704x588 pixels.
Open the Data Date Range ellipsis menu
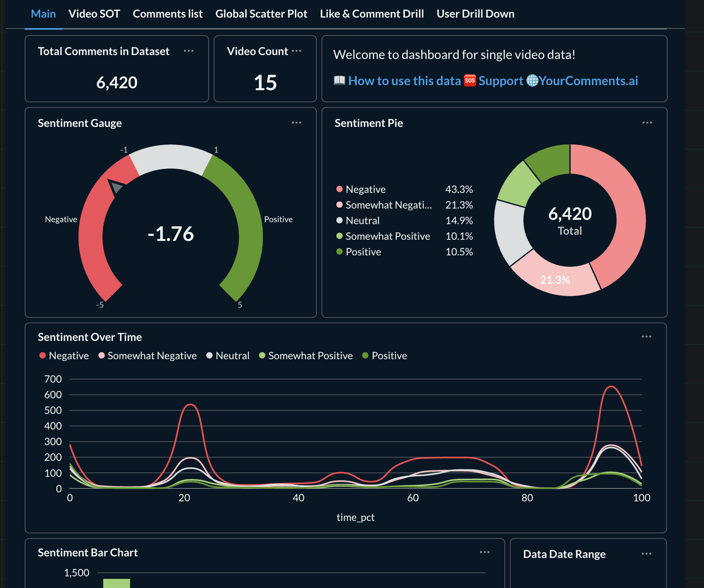tap(646, 554)
